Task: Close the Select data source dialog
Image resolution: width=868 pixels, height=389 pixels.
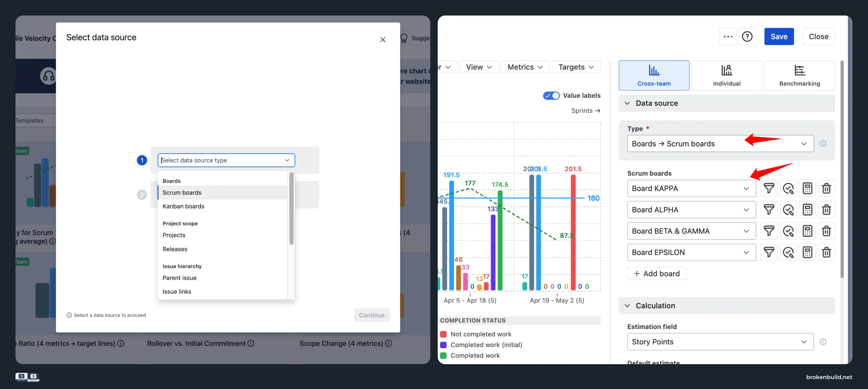Action: 383,40
